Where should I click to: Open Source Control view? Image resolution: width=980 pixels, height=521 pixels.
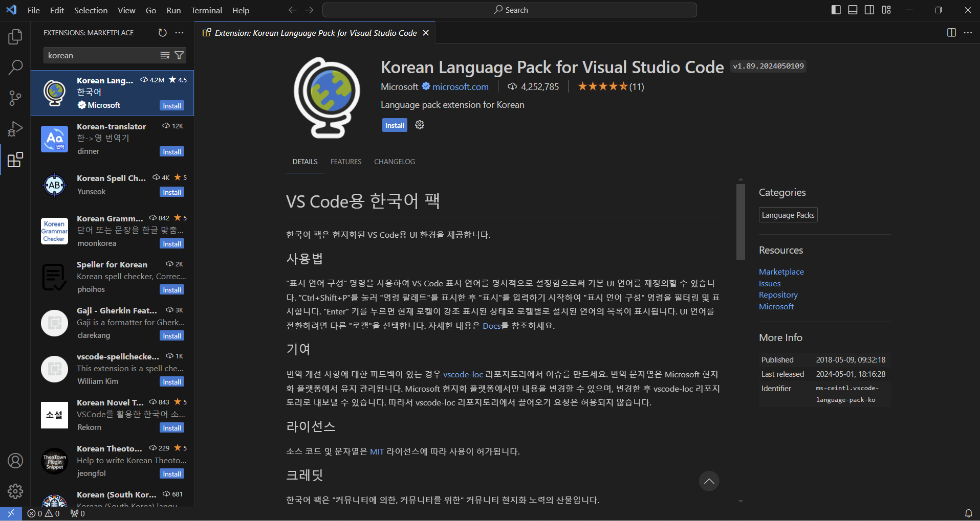pyautogui.click(x=15, y=98)
